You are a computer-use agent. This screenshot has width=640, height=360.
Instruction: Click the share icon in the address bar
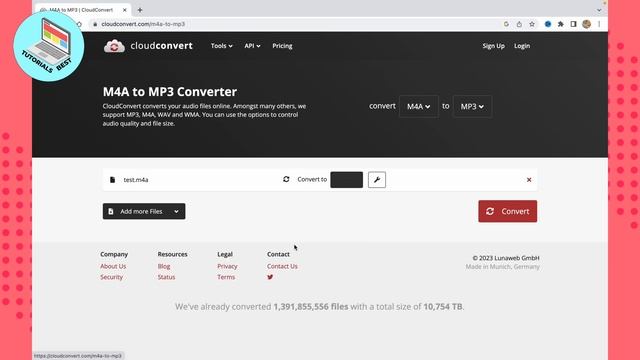(519, 24)
